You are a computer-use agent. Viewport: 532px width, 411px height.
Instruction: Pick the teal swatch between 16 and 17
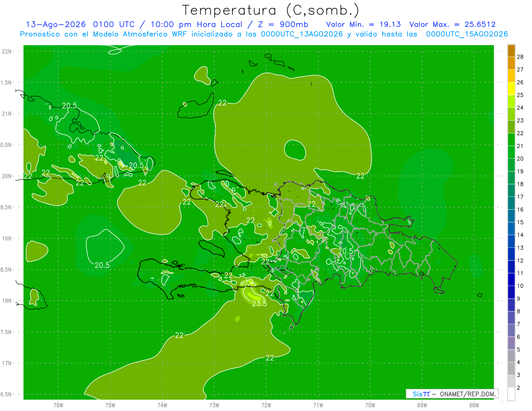pos(511,203)
